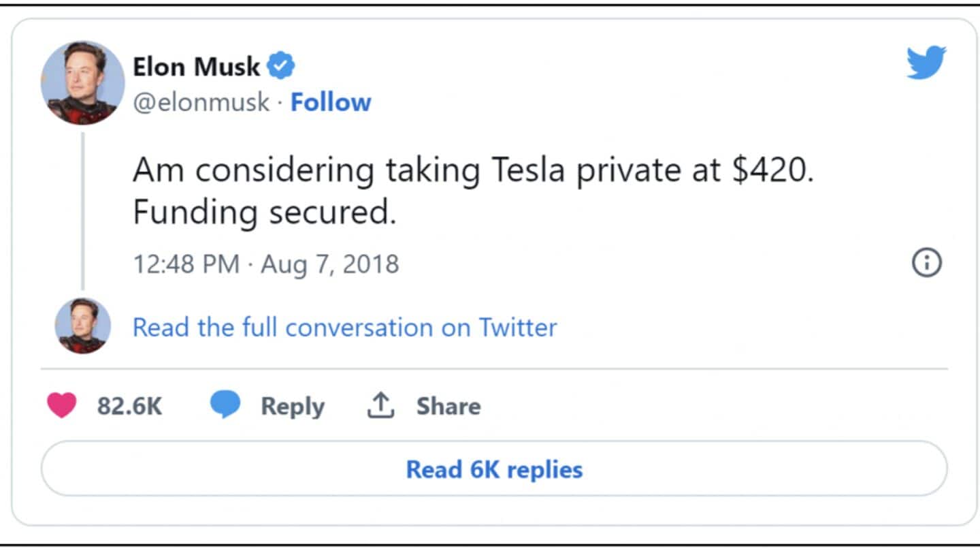This screenshot has height=551, width=980.
Task: Click the Reply label text
Action: pyautogui.click(x=293, y=406)
